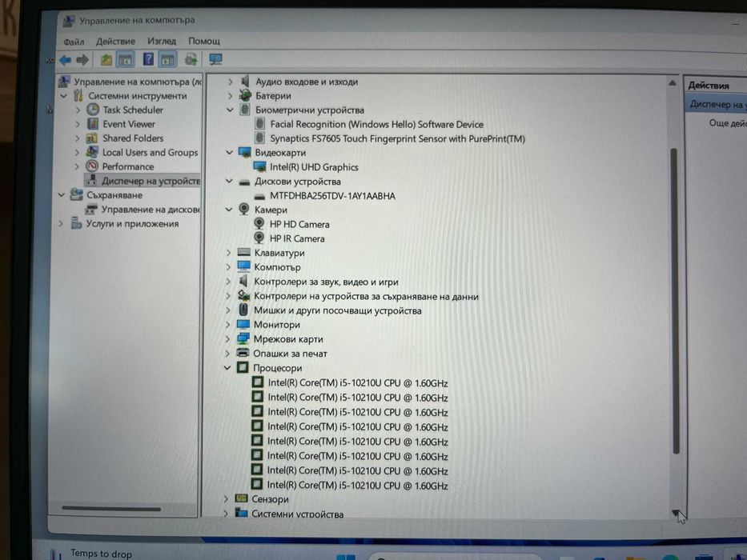The height and width of the screenshot is (560, 747).
Task: Click the first i5-10210U processor chip icon
Action: (x=257, y=382)
